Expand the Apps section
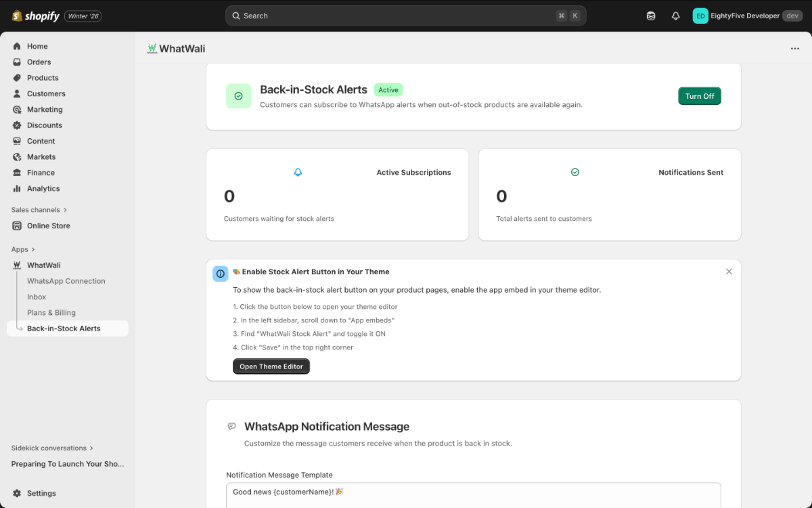The image size is (812, 508). tap(20, 249)
